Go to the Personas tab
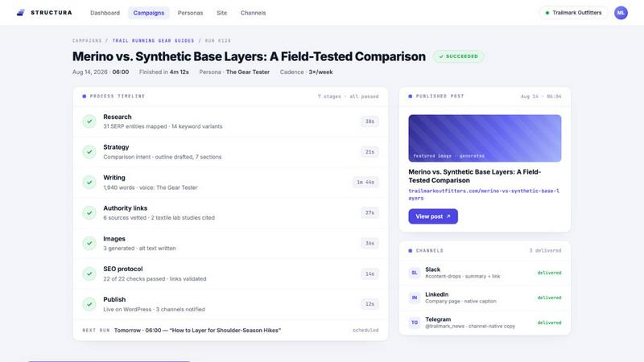Screen dimensions: 644x362 click(190, 13)
